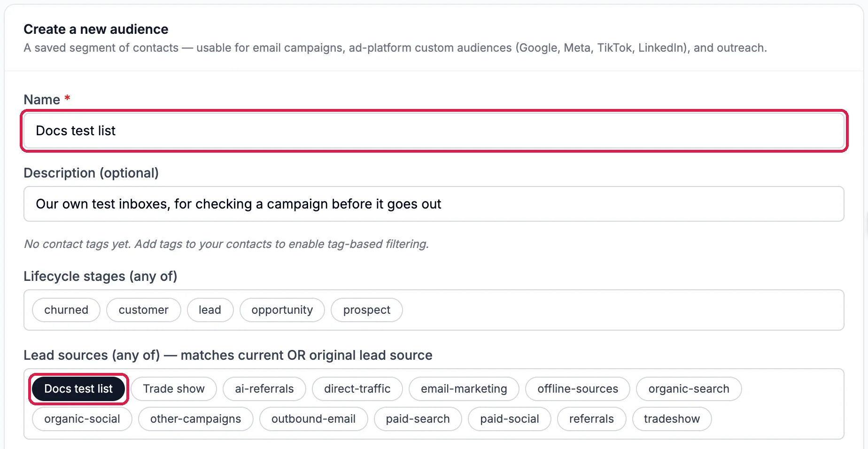
Task: Toggle the tradeshow lead source chip
Action: click(672, 419)
